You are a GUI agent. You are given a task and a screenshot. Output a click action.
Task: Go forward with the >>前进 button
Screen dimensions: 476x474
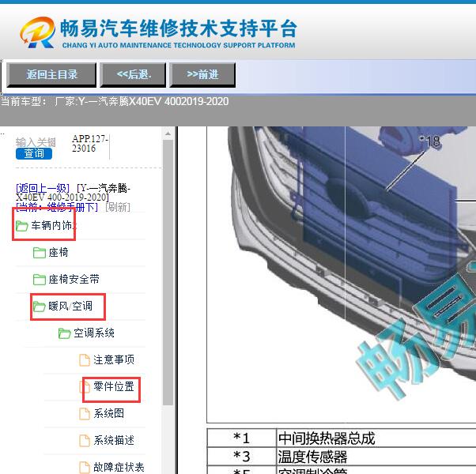click(x=202, y=74)
